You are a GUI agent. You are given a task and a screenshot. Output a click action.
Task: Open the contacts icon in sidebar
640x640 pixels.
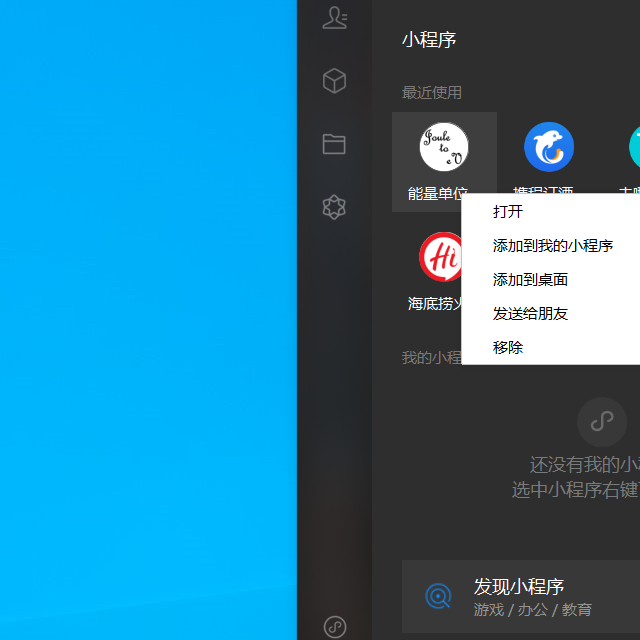click(x=334, y=18)
